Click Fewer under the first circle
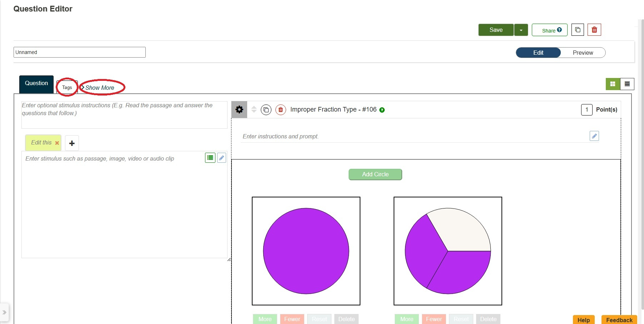This screenshot has width=644, height=324. click(292, 319)
